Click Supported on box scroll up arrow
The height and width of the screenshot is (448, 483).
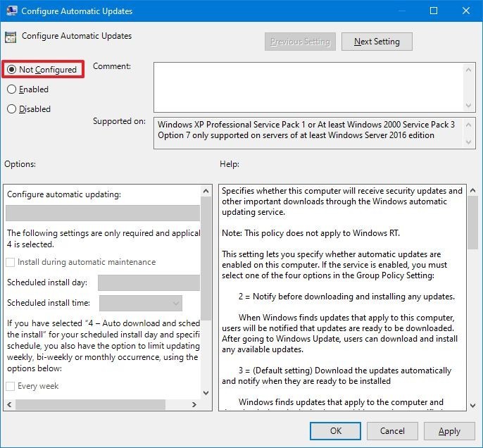click(468, 125)
